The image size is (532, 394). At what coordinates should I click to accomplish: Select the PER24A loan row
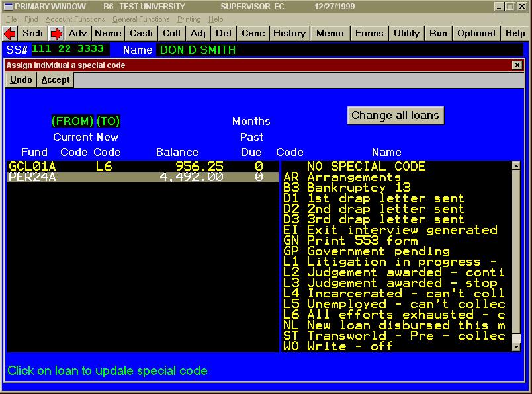tap(142, 177)
